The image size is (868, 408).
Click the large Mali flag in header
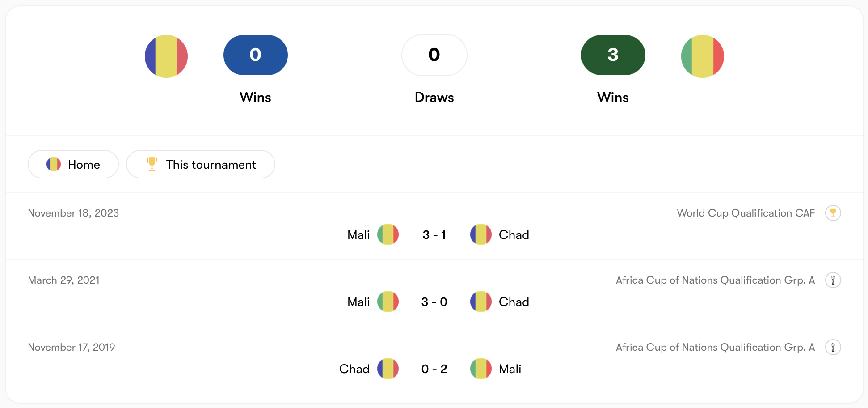pos(702,56)
